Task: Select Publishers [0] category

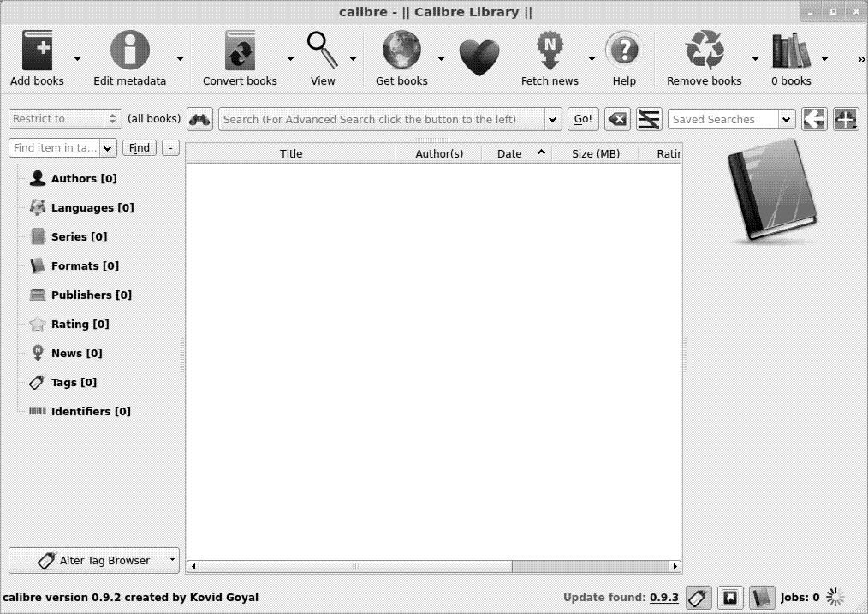Action: (92, 295)
